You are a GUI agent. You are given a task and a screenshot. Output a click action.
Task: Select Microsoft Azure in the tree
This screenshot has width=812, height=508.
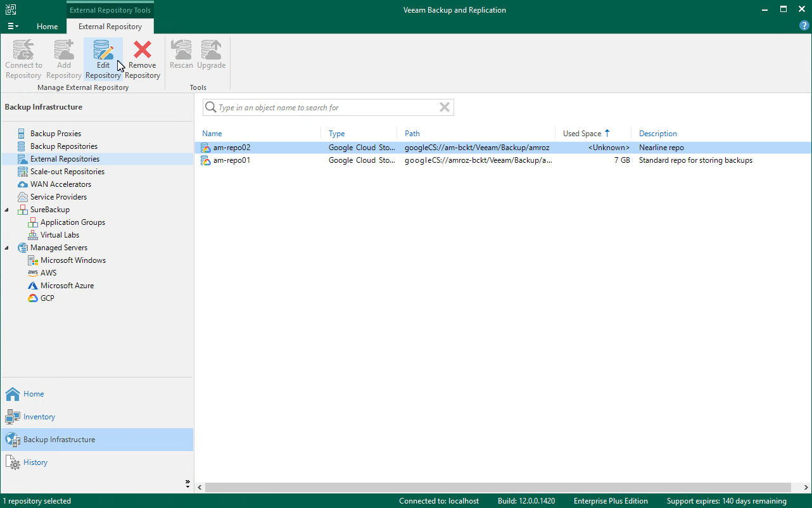[x=67, y=286]
